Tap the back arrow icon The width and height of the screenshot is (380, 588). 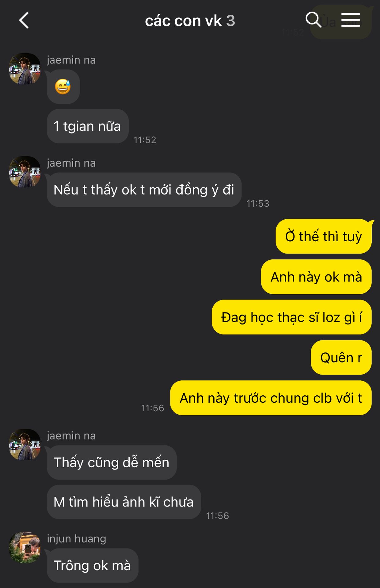pos(24,21)
